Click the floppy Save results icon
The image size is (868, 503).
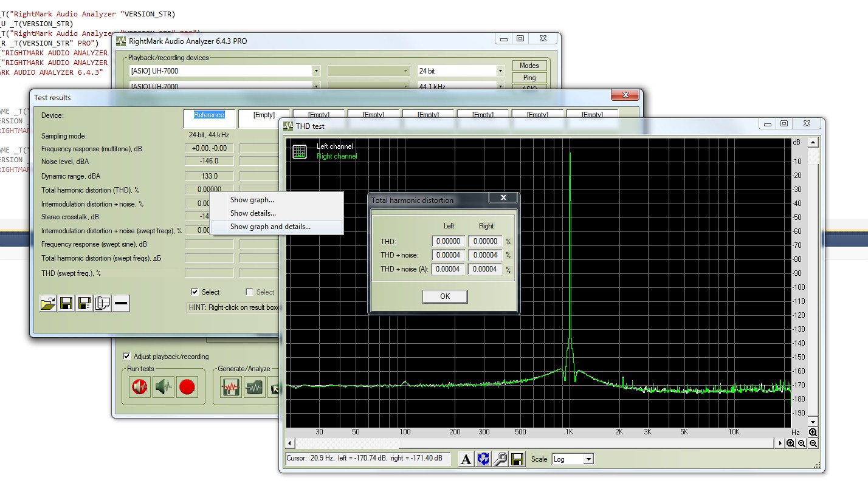[66, 304]
